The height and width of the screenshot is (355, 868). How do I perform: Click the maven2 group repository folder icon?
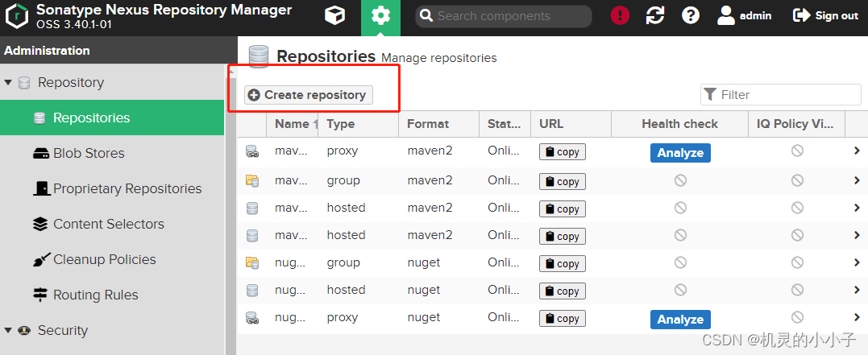pos(252,181)
